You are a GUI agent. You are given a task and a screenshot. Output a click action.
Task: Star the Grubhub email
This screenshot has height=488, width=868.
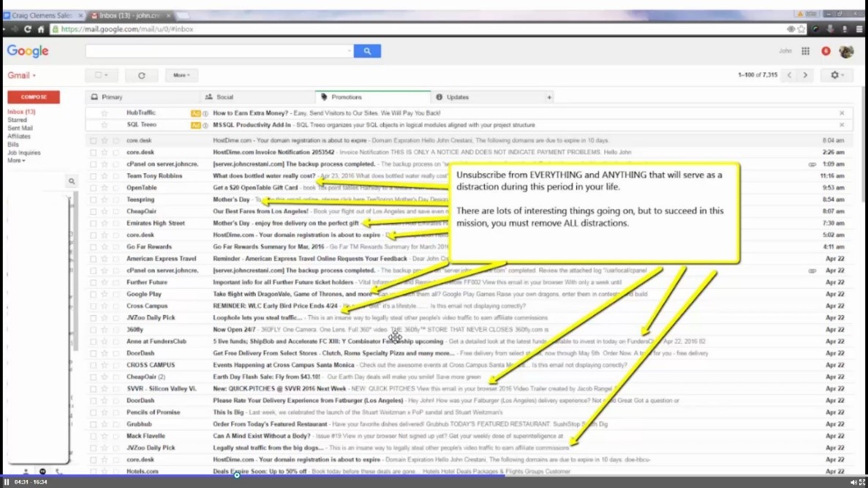[104, 424]
